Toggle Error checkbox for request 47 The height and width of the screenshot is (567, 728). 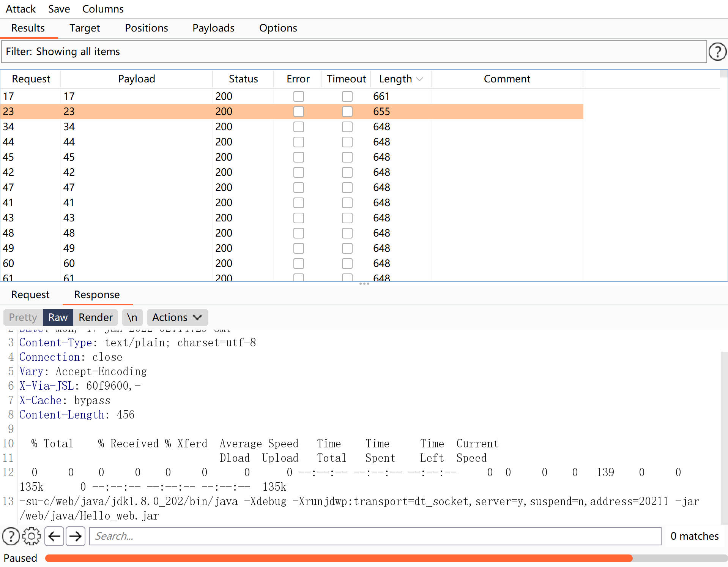[299, 188]
